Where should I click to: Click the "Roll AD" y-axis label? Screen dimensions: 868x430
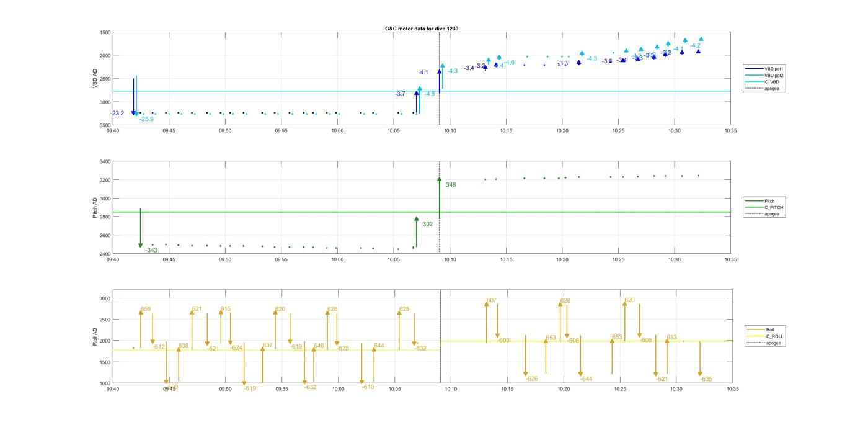95,336
